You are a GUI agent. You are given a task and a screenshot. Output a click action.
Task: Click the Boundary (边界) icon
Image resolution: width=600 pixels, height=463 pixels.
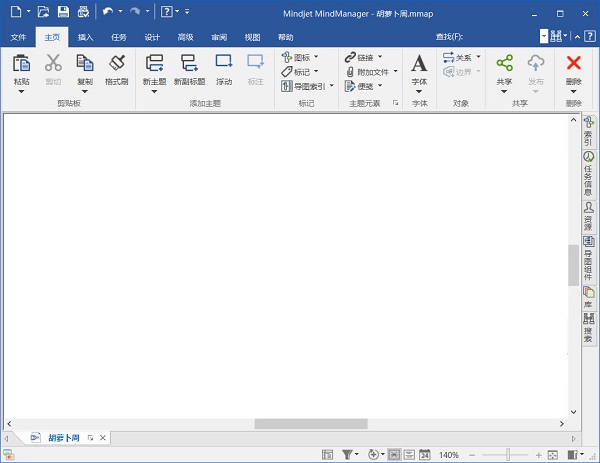pos(448,72)
